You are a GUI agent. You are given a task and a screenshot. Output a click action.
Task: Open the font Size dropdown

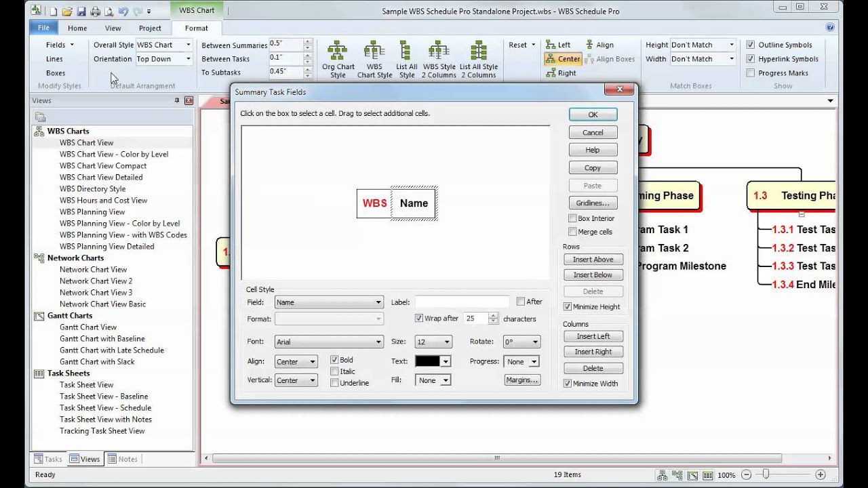tap(433, 342)
